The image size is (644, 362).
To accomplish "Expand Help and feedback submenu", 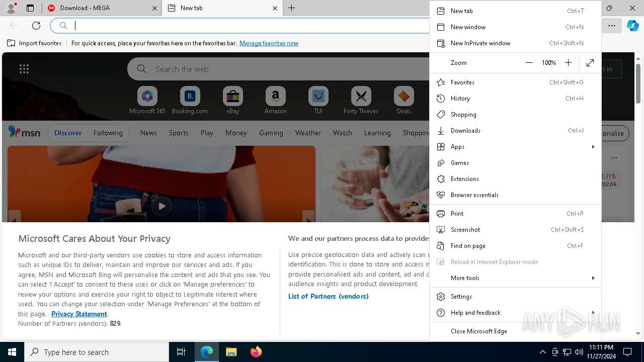I will (x=515, y=313).
